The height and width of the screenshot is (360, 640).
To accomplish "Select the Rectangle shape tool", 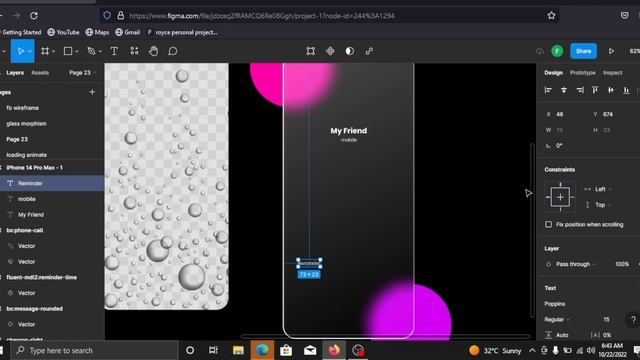I will (x=68, y=51).
